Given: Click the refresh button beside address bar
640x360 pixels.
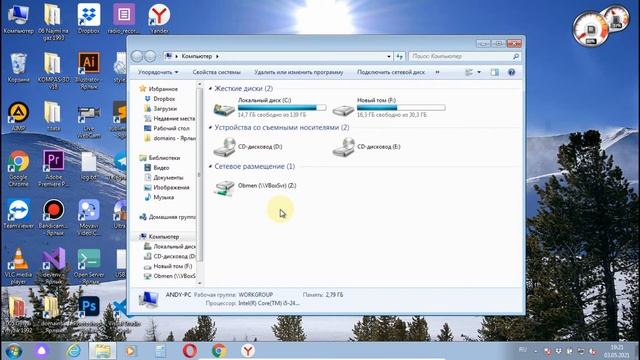Looking at the screenshot, I should [400, 56].
